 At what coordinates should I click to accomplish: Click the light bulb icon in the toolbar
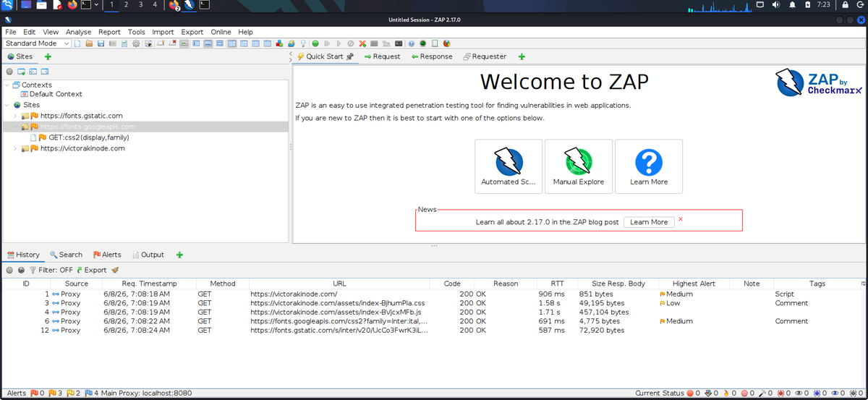click(x=304, y=43)
